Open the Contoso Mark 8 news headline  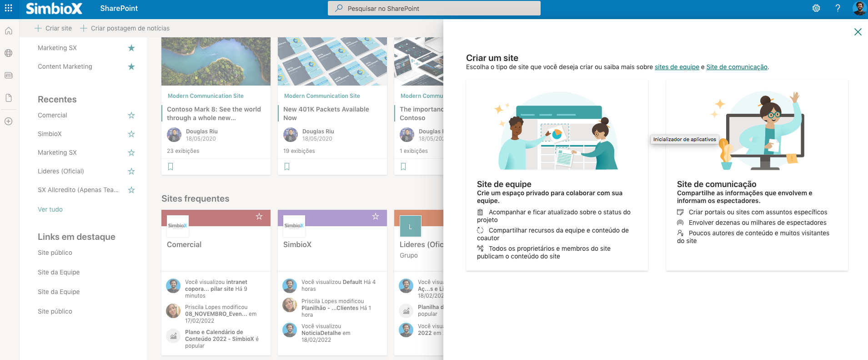click(214, 113)
